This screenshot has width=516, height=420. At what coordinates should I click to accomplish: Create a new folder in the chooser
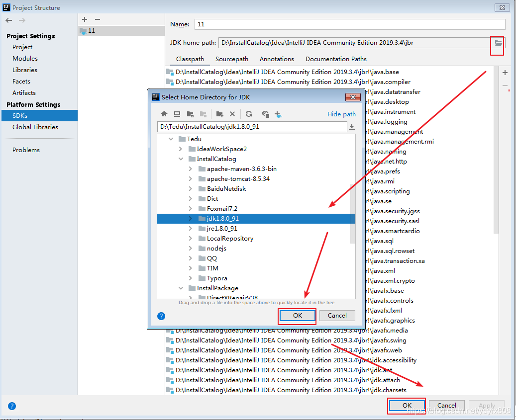[219, 114]
